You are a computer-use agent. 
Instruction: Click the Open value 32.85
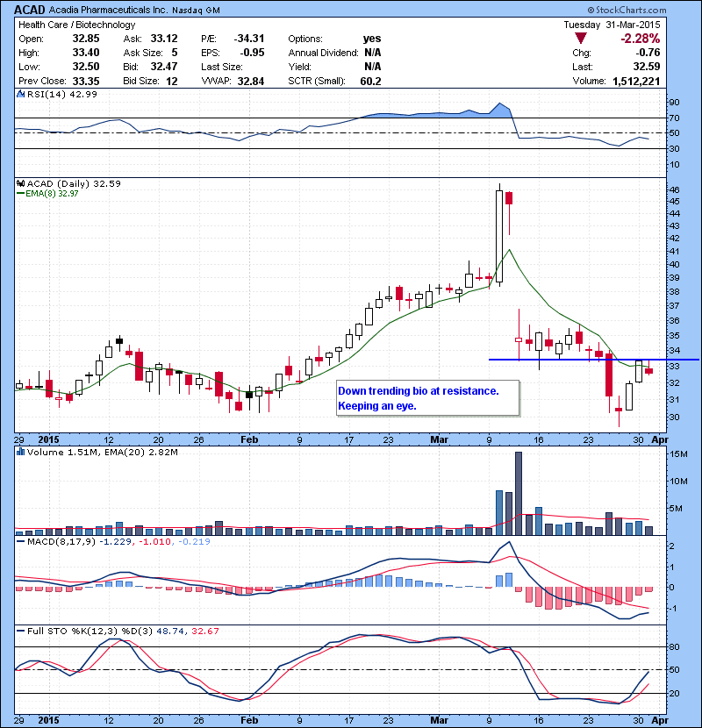point(86,39)
